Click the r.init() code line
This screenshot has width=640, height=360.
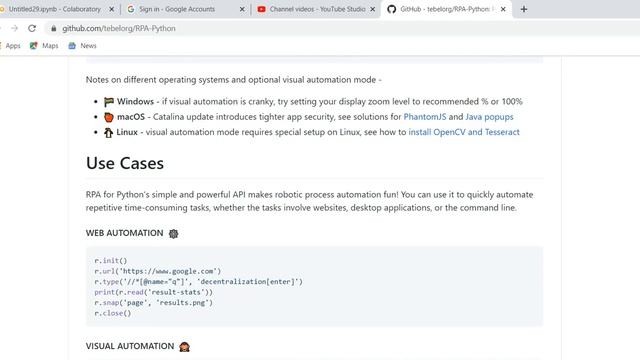pos(111,260)
